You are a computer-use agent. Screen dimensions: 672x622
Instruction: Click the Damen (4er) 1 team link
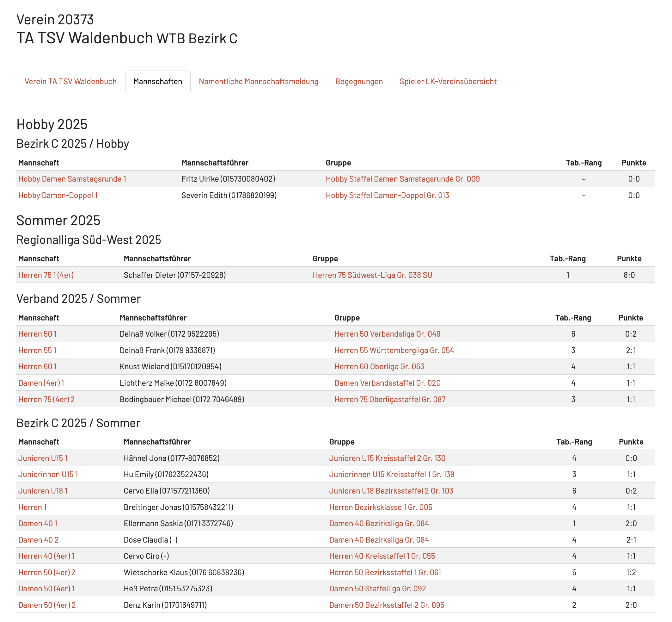coord(41,383)
